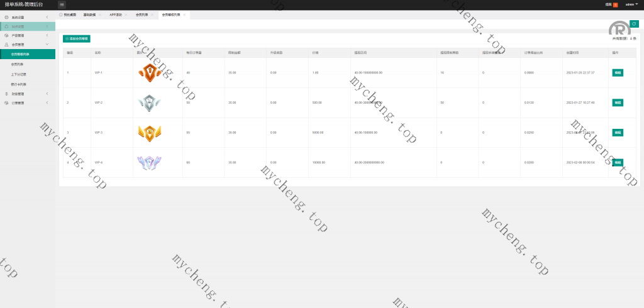Open 上下分记录 in the sidebar
Screen dimensions: 644x308
[19, 74]
